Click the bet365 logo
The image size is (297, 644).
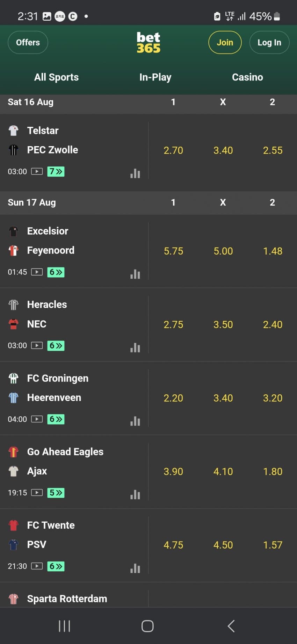point(148,43)
